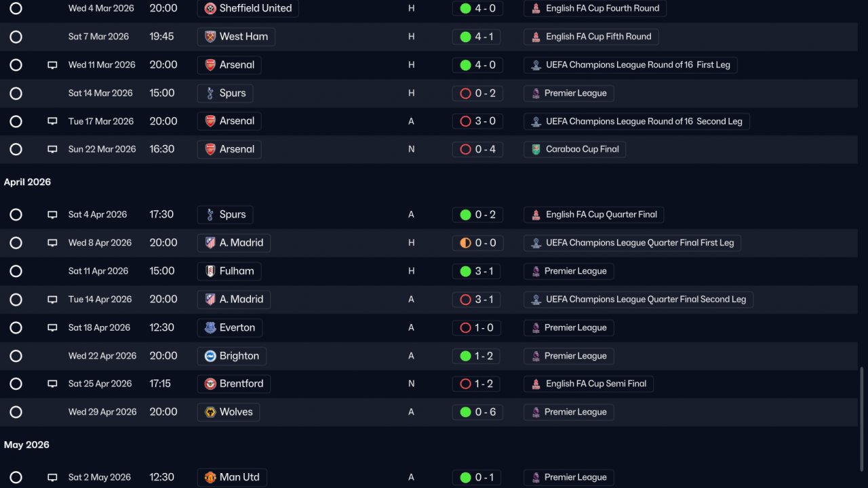Click Carabao Cup Final trophy icon
The height and width of the screenshot is (488, 868).
point(536,149)
